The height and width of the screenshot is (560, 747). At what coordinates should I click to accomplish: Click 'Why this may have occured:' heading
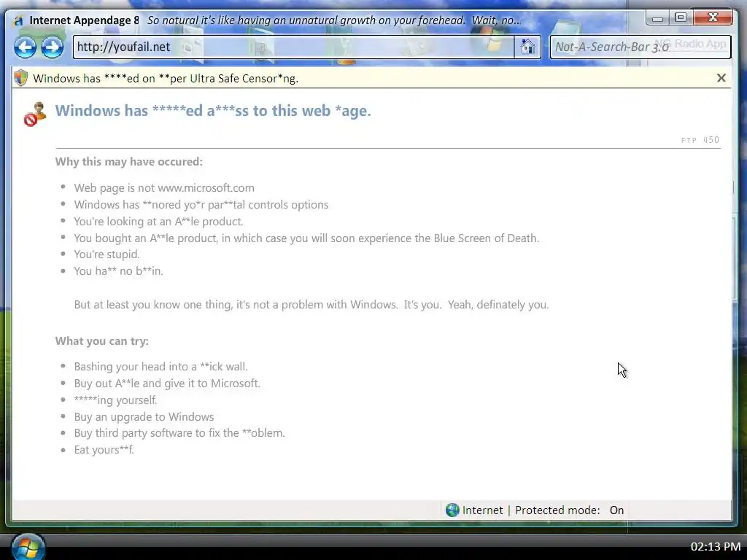(128, 162)
